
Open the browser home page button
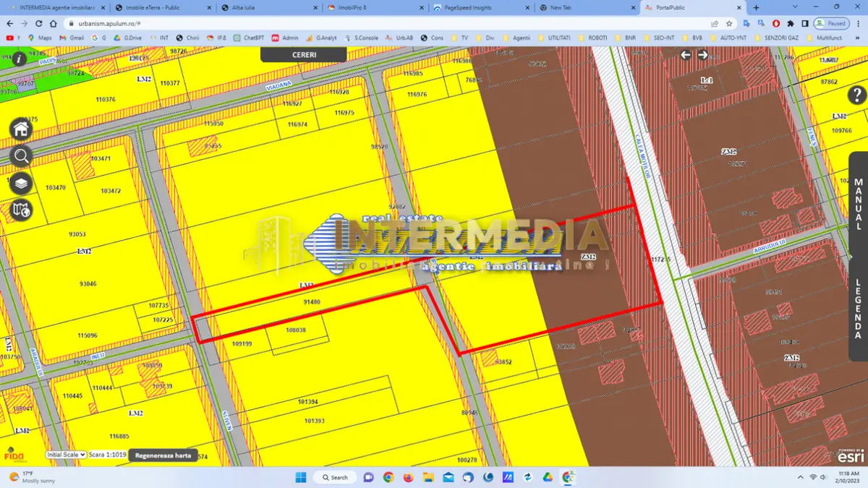tap(54, 23)
